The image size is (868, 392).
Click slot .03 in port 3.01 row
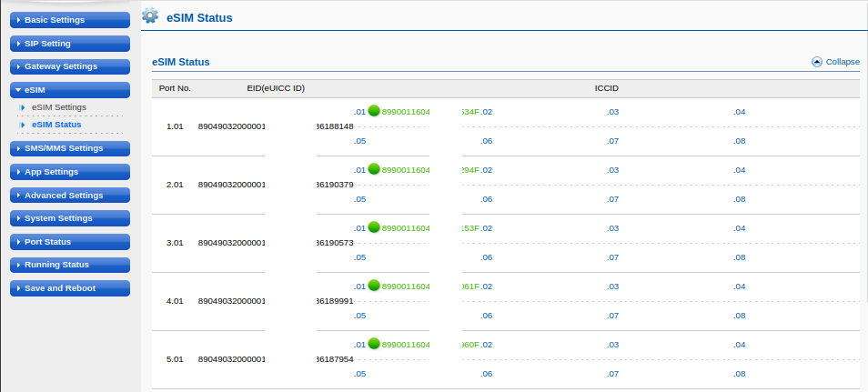tap(613, 228)
